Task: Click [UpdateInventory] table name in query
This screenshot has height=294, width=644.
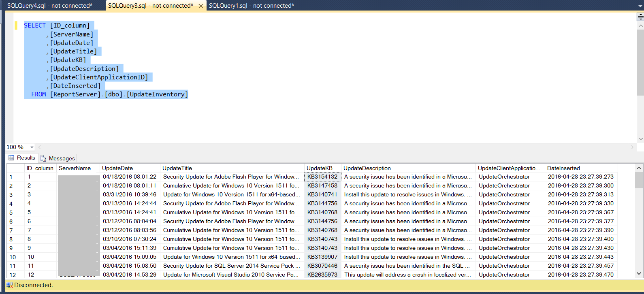Action: coord(158,94)
